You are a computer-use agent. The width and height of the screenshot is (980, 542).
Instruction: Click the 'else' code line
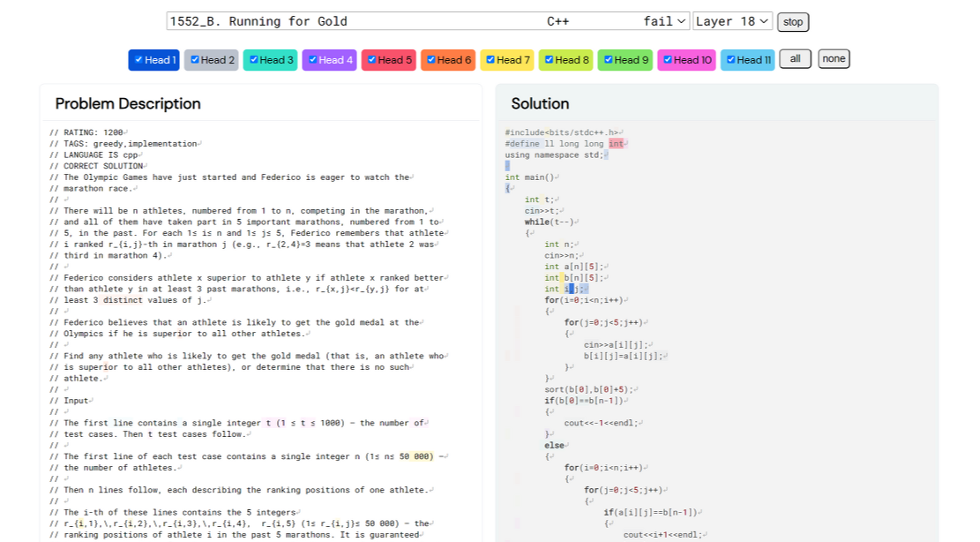tap(554, 446)
